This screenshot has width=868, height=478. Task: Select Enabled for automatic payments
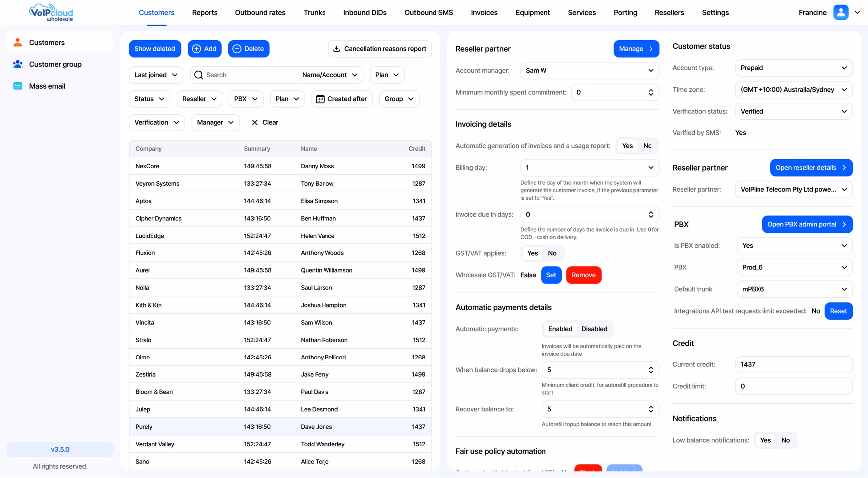560,329
